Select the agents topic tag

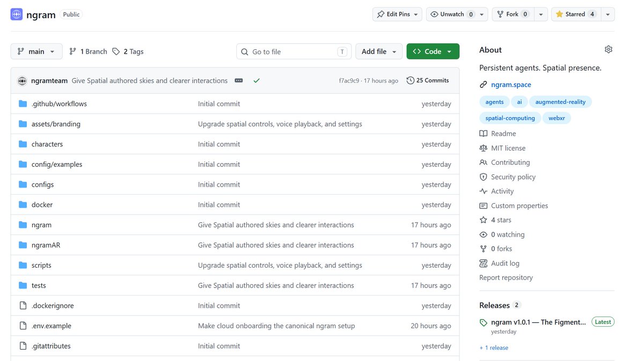[495, 102]
